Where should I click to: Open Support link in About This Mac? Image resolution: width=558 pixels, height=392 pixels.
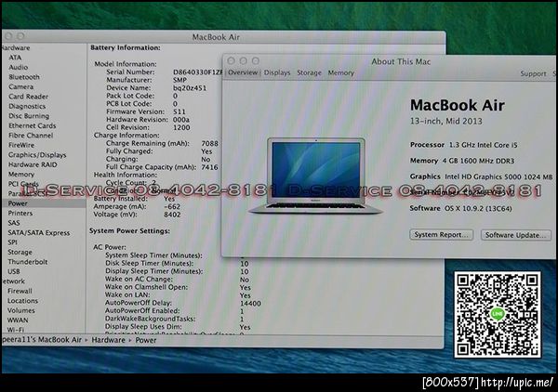point(533,73)
